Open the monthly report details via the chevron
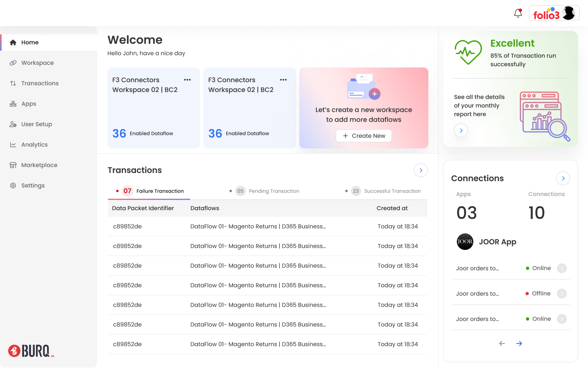Image resolution: width=588 pixels, height=368 pixels. [461, 130]
